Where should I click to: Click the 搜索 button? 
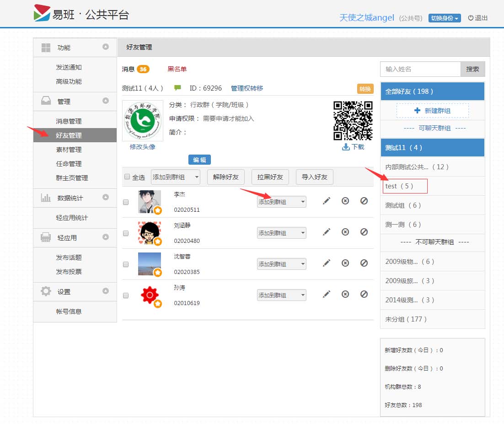[x=472, y=69]
